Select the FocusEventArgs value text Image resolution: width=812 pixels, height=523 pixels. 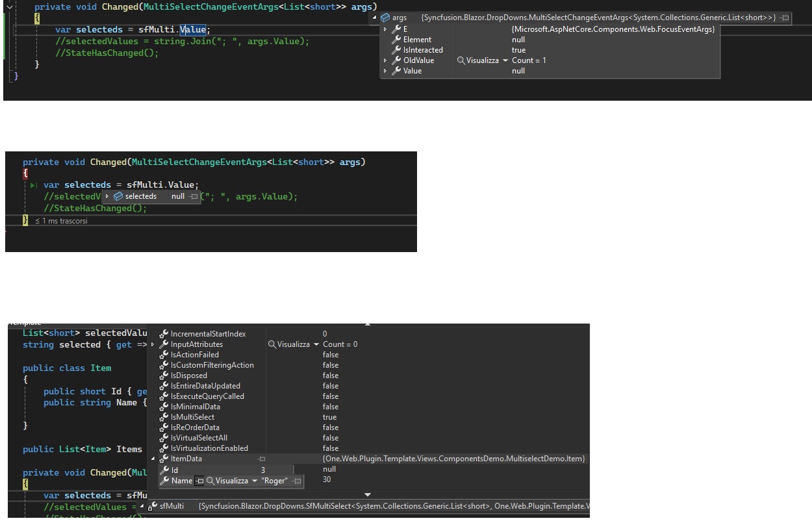[x=613, y=29]
